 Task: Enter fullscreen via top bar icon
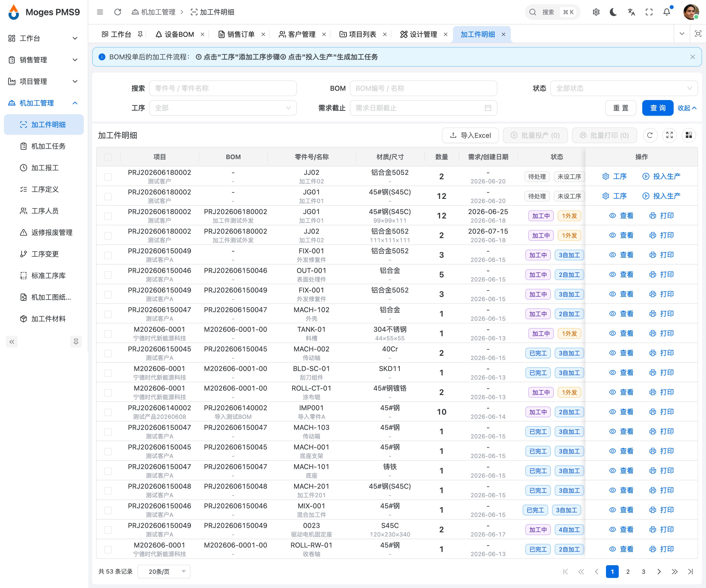[649, 12]
